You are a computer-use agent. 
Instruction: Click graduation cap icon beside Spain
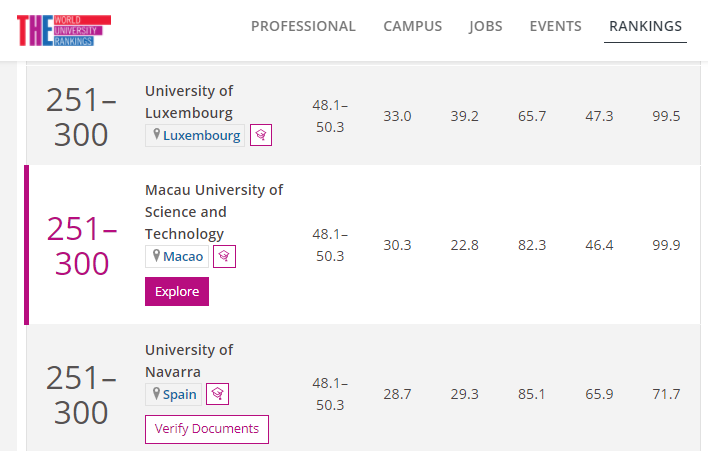coord(218,394)
